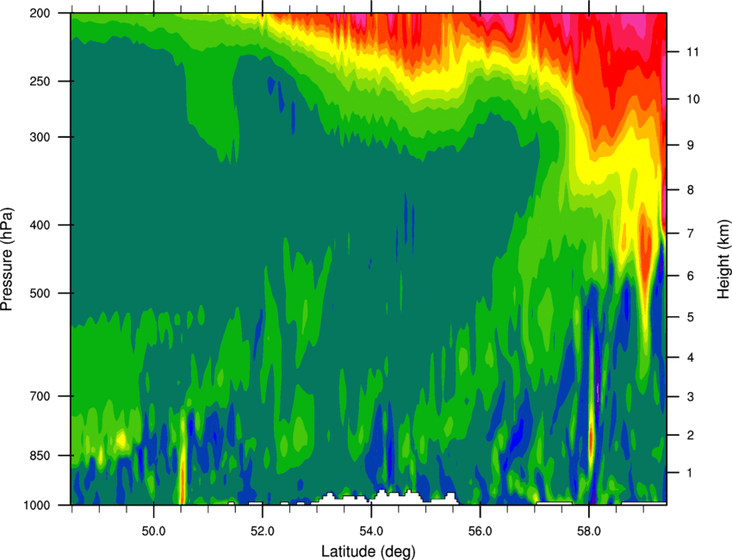Click the 58.0 latitude tick label
Image resolution: width=732 pixels, height=560 pixels.
(x=589, y=532)
